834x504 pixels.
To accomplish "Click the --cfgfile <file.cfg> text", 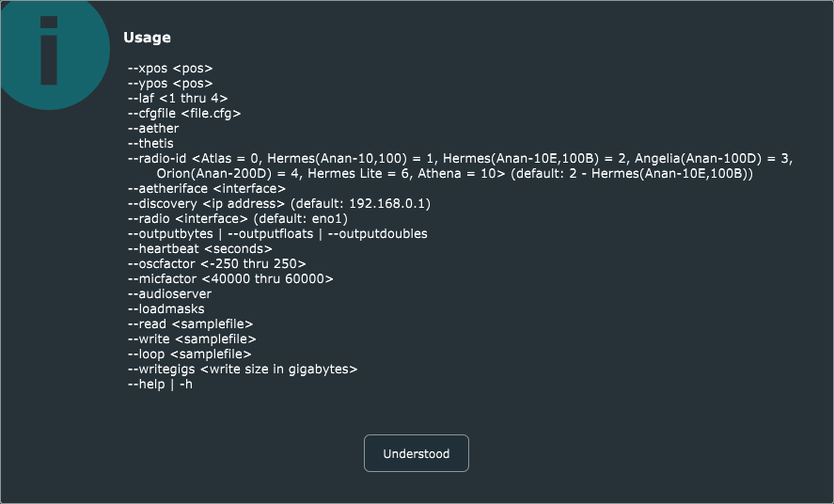I will tap(184, 113).
